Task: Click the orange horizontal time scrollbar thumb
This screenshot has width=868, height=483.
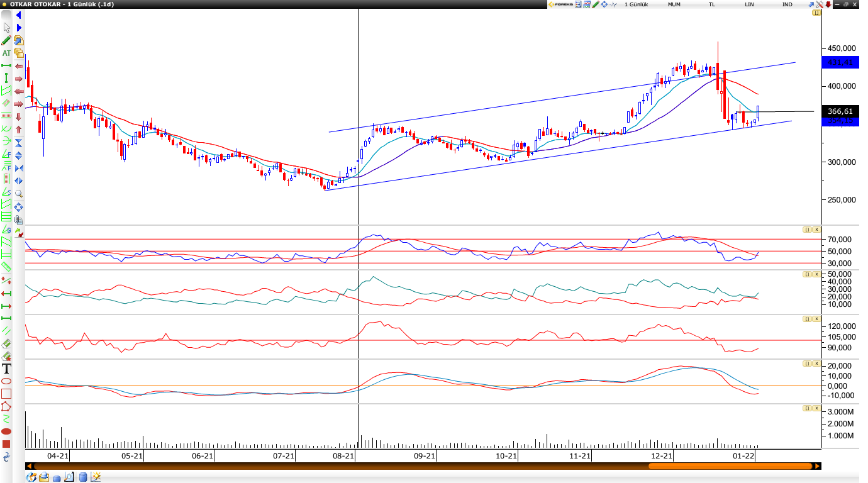Action: pyautogui.click(x=730, y=466)
